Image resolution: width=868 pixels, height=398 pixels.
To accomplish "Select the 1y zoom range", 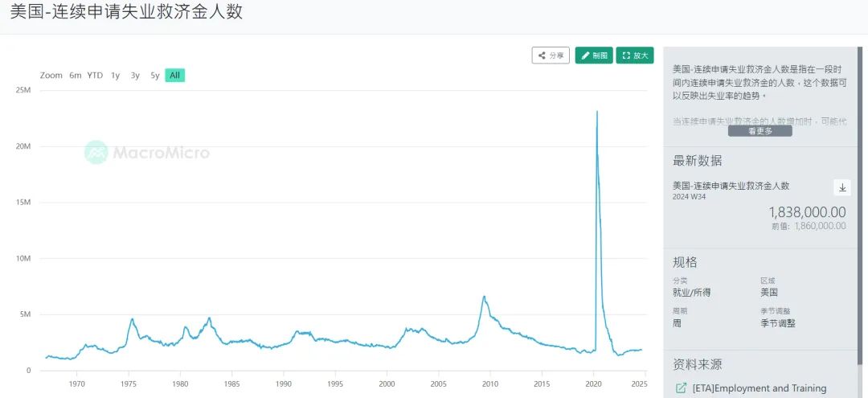I will [x=115, y=76].
